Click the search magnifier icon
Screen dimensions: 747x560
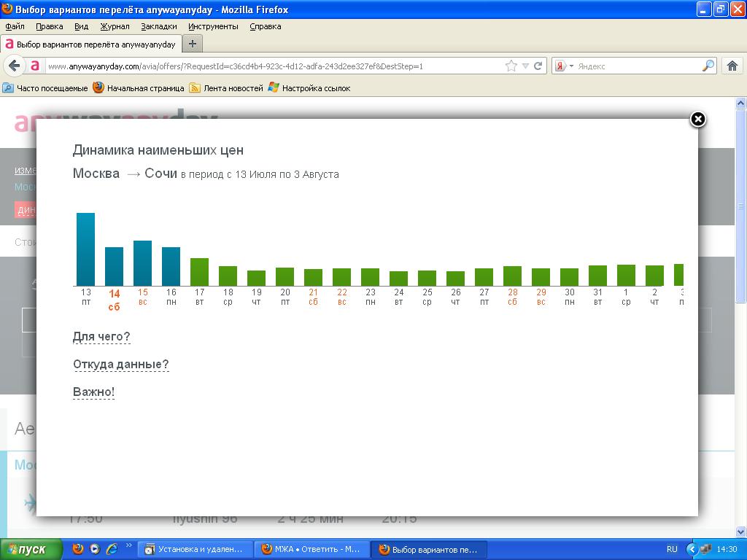(x=708, y=66)
